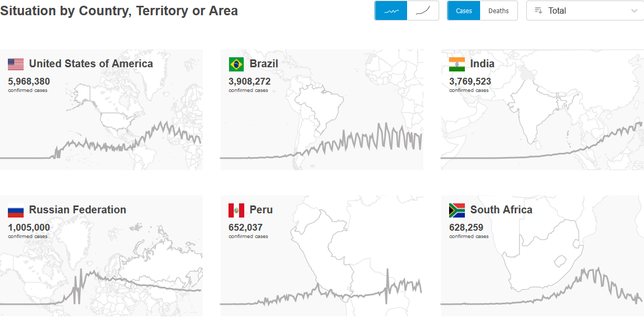The image size is (644, 320).
Task: Select the Cases toggle button
Action: (x=464, y=11)
